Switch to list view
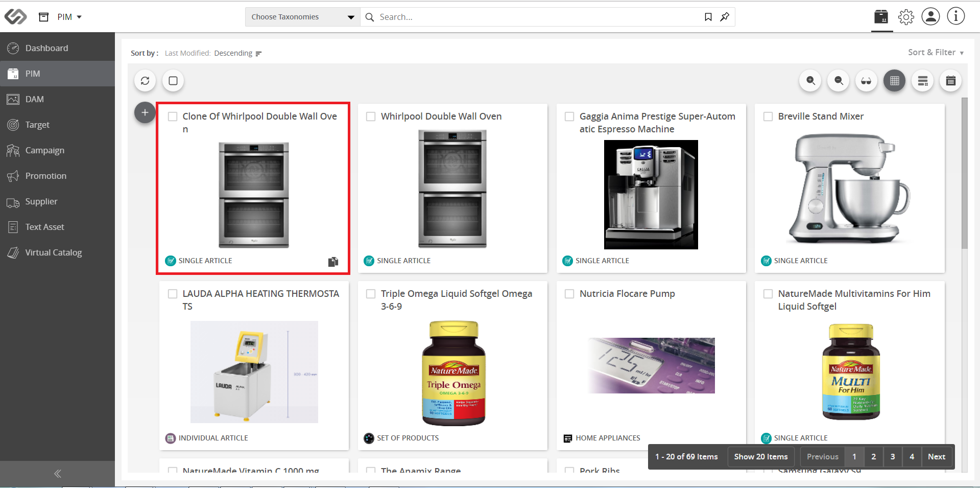Screen dimensions: 980x488 [922, 81]
